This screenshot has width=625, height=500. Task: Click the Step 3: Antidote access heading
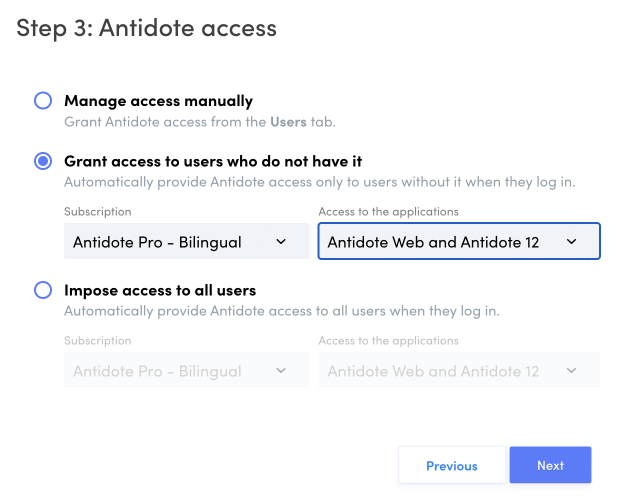[146, 28]
